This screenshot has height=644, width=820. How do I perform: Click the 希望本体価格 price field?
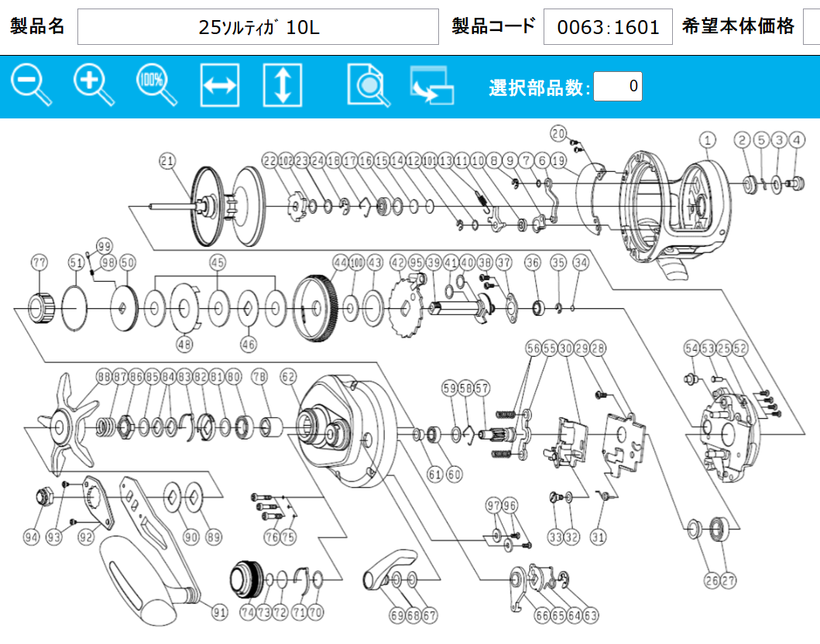811,27
